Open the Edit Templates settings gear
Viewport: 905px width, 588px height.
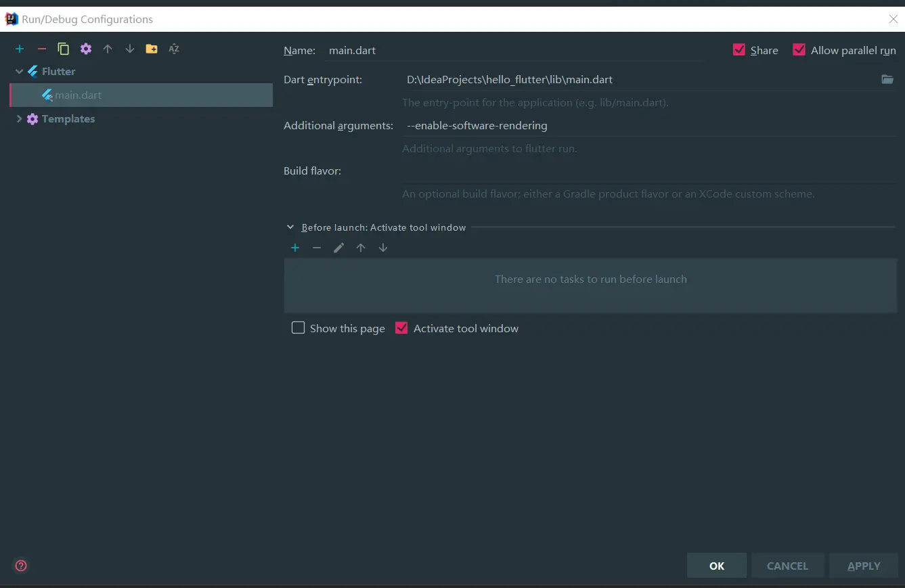pos(85,48)
